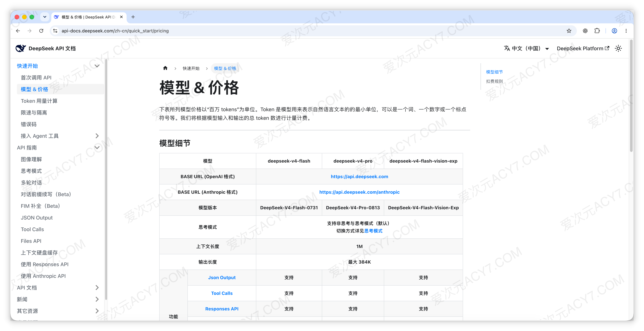Open a new browser tab
Screen dimensions: 644x331
click(133, 17)
